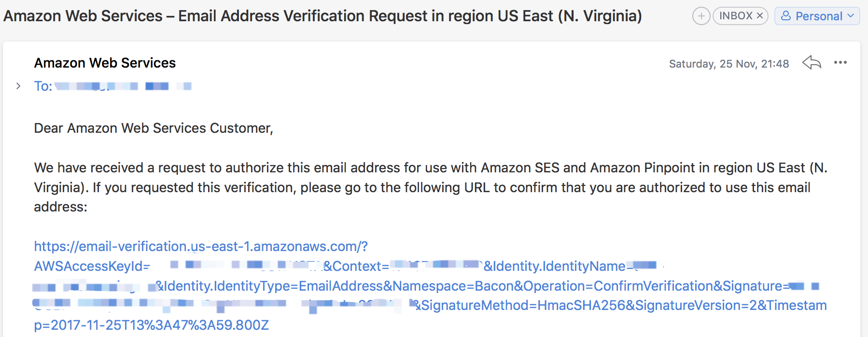
Task: Click the email subject title text
Action: pos(322,16)
